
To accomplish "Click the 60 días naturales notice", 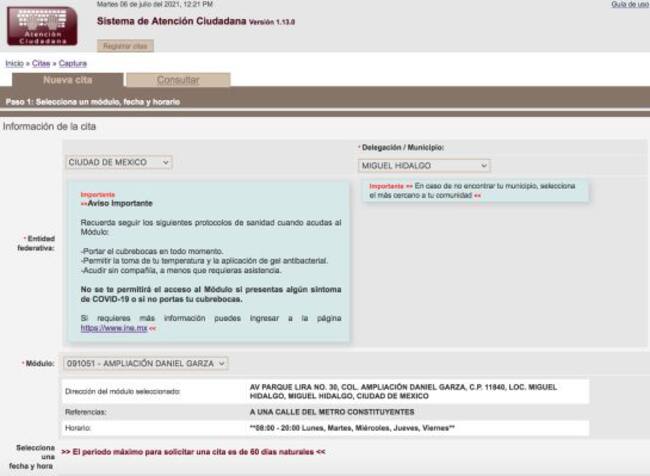I will tap(193, 451).
